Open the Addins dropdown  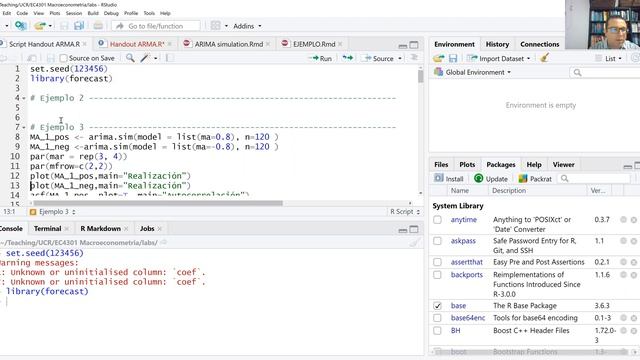click(x=247, y=26)
